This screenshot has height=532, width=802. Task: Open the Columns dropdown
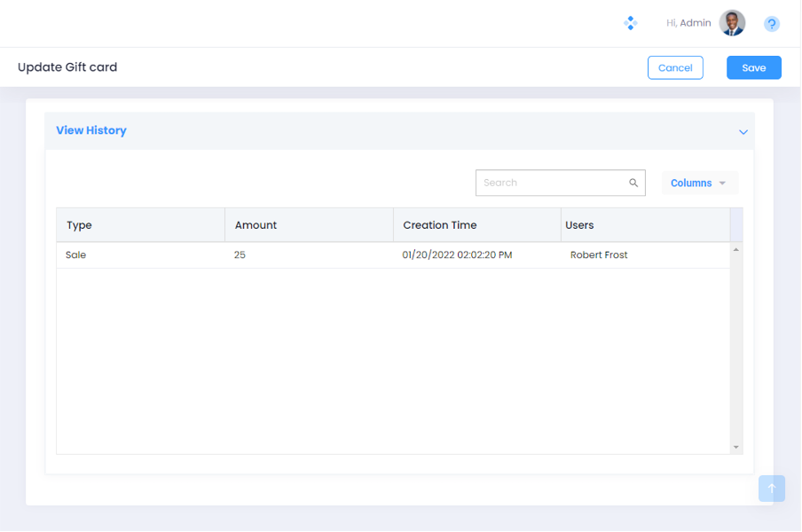coord(699,183)
